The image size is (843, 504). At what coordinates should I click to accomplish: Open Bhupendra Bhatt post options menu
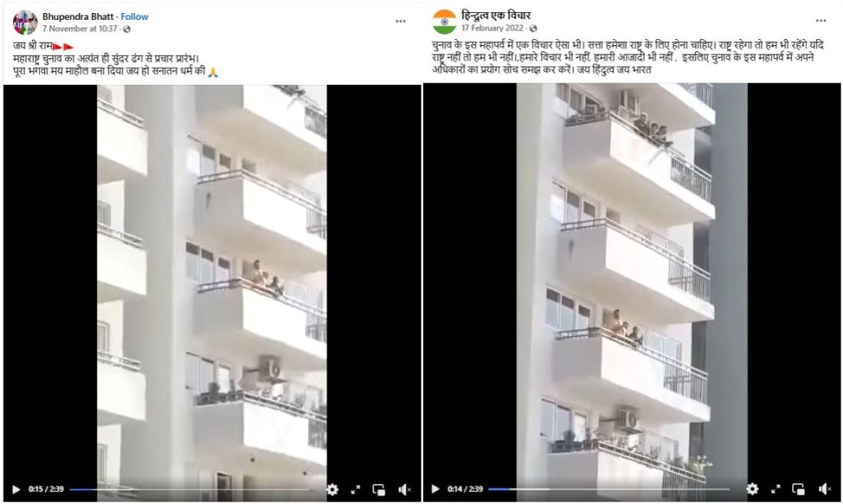click(401, 21)
